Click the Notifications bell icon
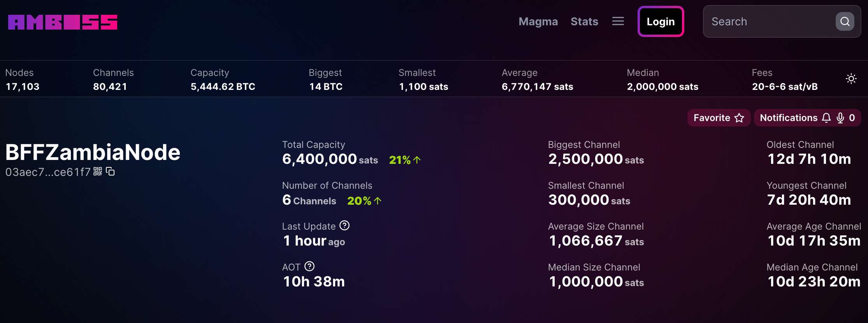Viewport: 868px width, 323px height. pos(826,118)
